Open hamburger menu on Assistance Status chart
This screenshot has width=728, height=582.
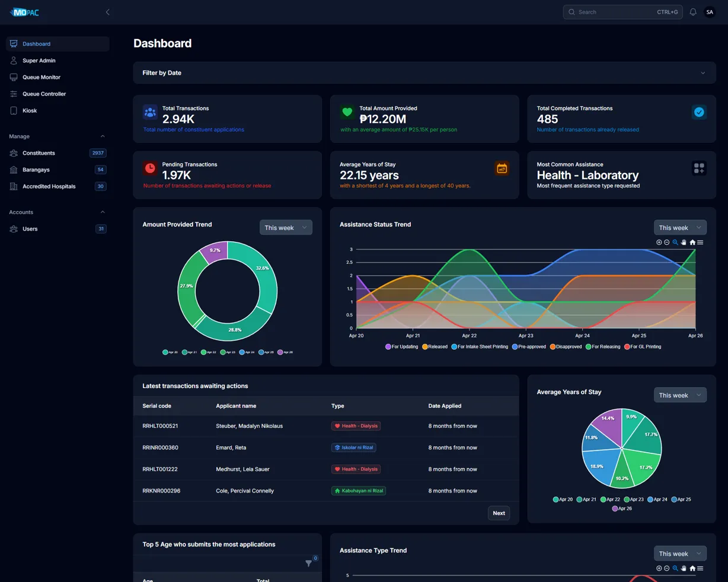point(700,242)
